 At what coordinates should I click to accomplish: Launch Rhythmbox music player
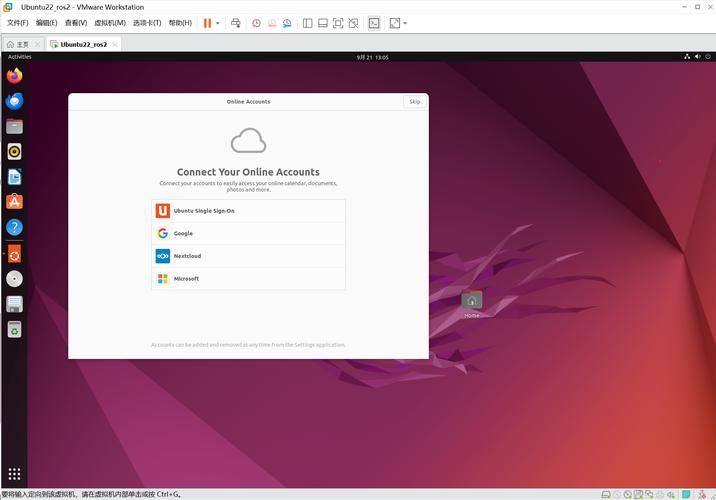15,152
